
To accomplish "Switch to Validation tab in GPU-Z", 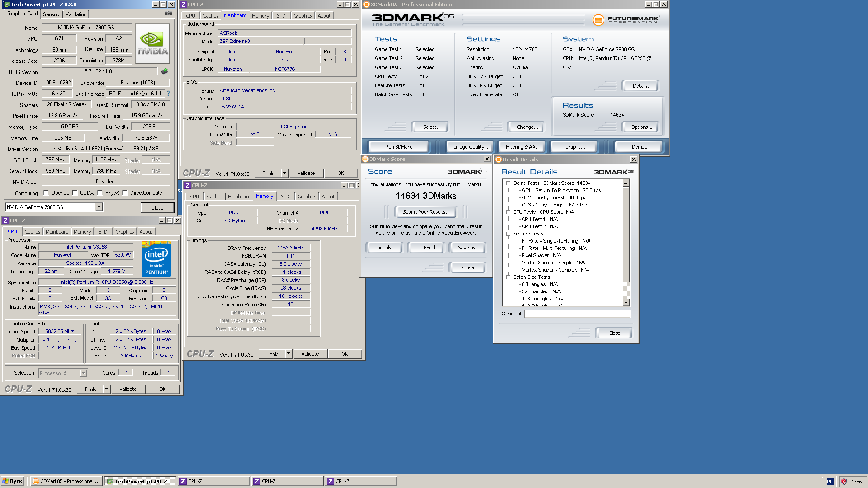I will coord(76,14).
